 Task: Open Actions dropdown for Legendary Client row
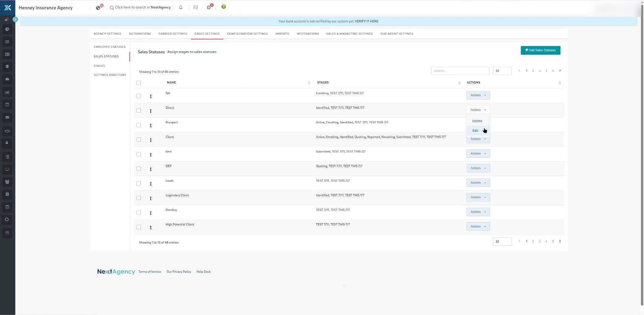tap(478, 197)
